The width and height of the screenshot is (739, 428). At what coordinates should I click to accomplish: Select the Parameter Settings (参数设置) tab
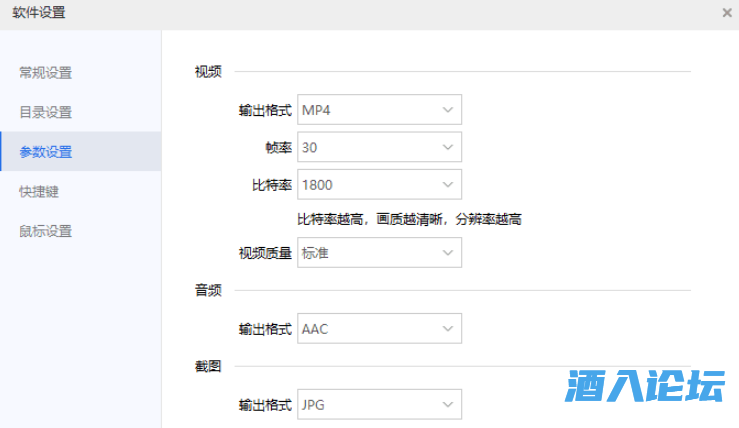pyautogui.click(x=46, y=152)
